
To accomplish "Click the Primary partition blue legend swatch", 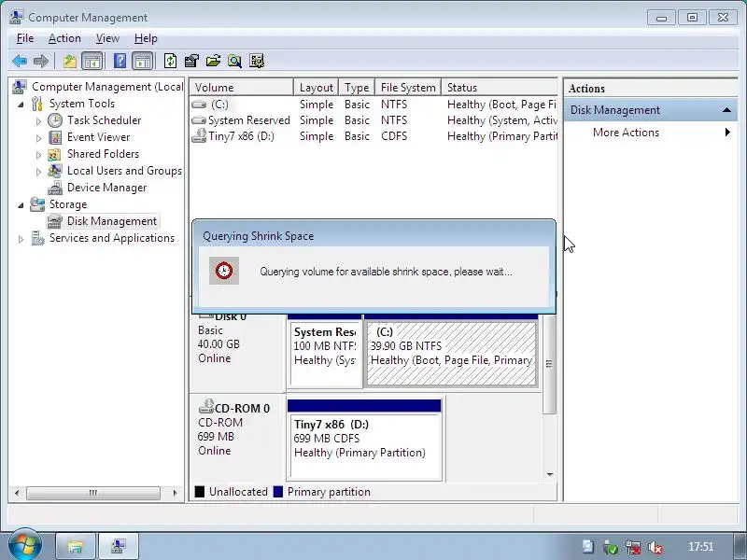I will [x=278, y=492].
